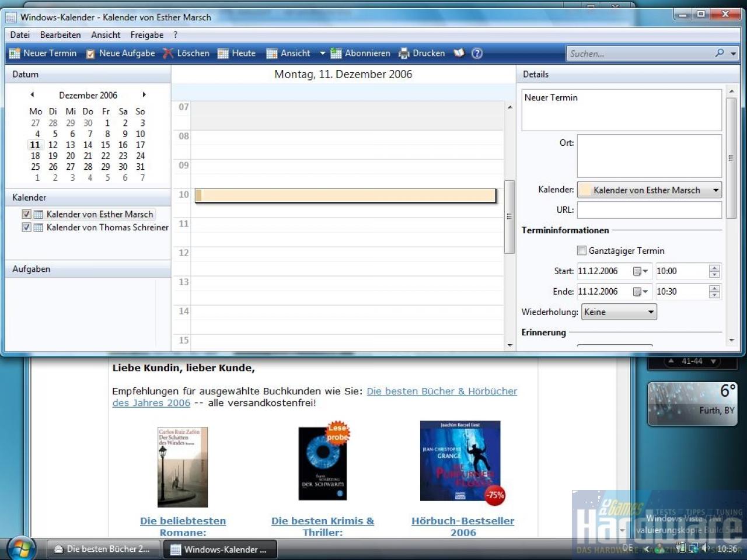This screenshot has width=747, height=560.
Task: Open help with question mark icon
Action: [x=477, y=53]
